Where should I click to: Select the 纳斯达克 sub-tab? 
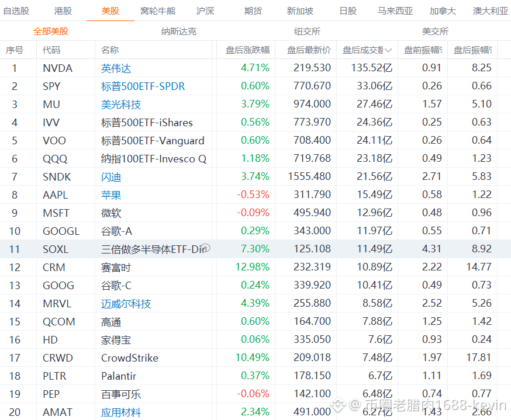click(x=178, y=32)
